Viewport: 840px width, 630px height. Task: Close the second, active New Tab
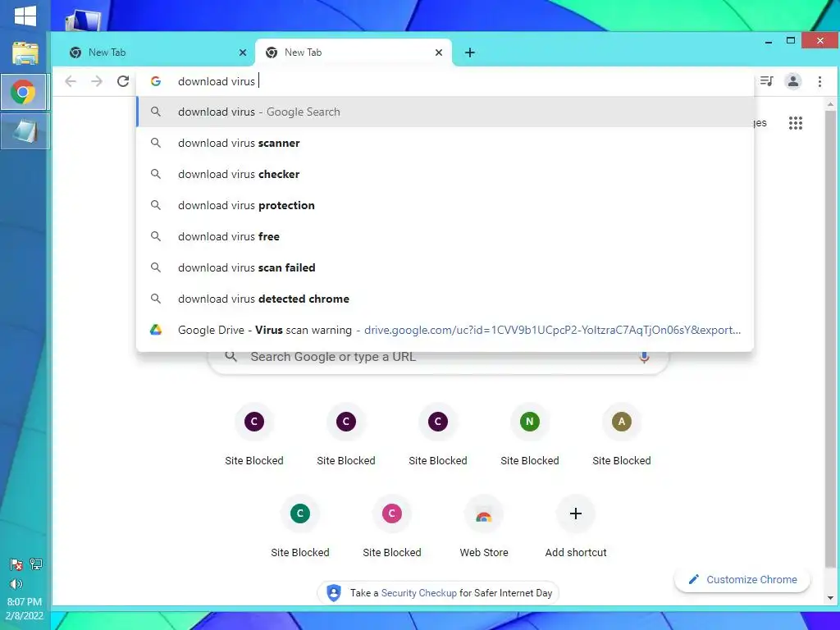coord(439,52)
